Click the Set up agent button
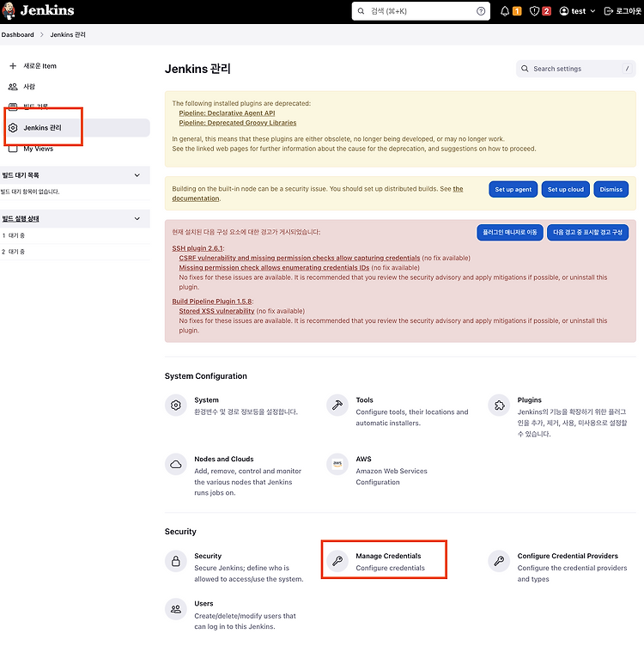 point(513,189)
